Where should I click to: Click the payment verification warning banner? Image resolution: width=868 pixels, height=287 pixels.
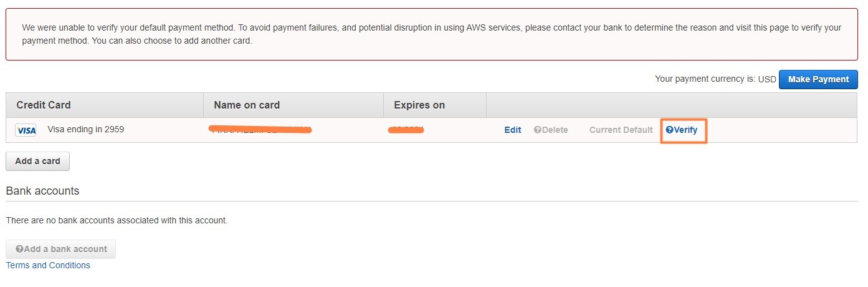point(431,34)
